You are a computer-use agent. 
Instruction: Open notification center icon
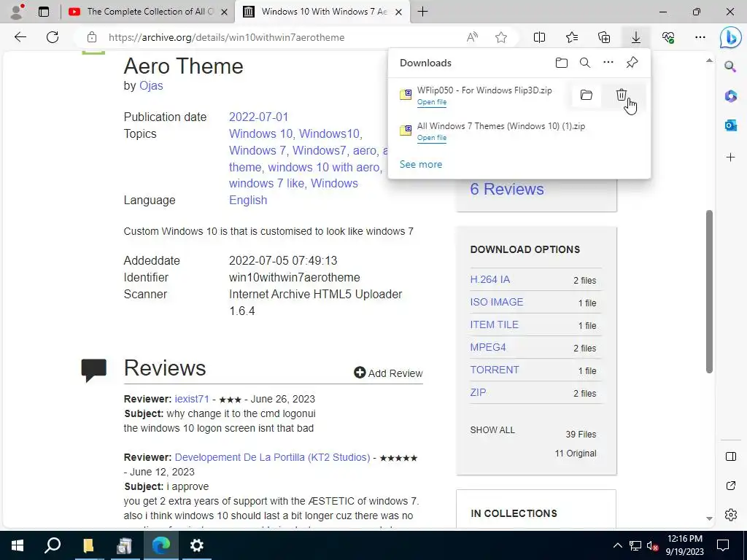[x=723, y=545]
